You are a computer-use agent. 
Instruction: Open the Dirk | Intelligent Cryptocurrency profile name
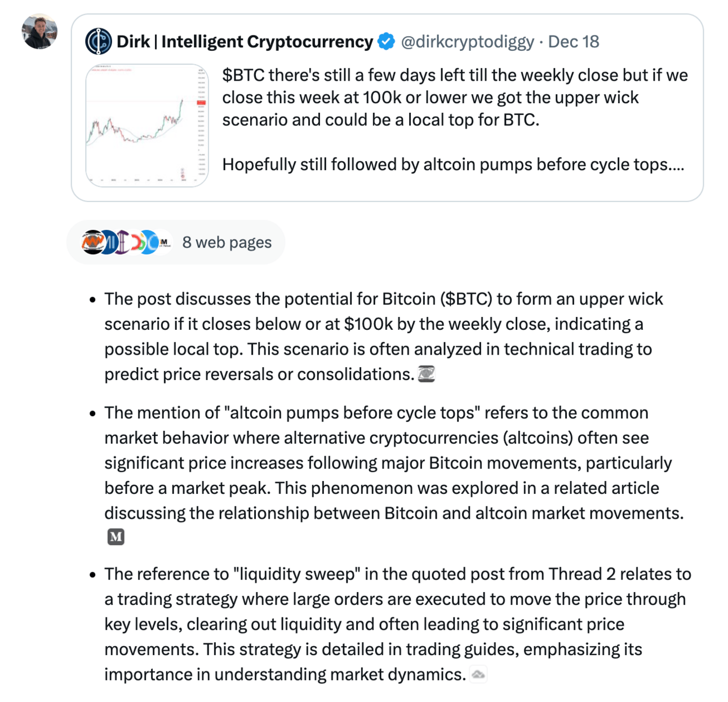(245, 41)
